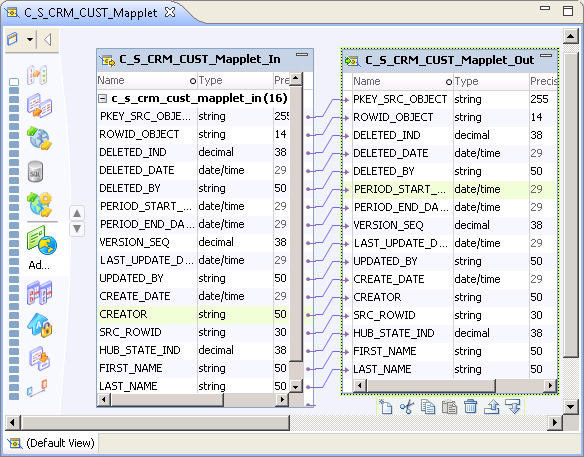Click the palette view icon at top left

click(13, 39)
